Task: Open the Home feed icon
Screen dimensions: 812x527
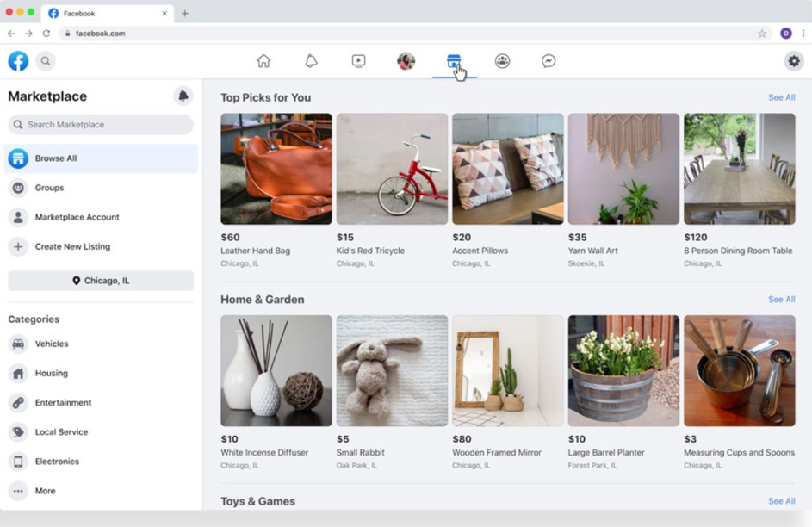Action: point(263,61)
